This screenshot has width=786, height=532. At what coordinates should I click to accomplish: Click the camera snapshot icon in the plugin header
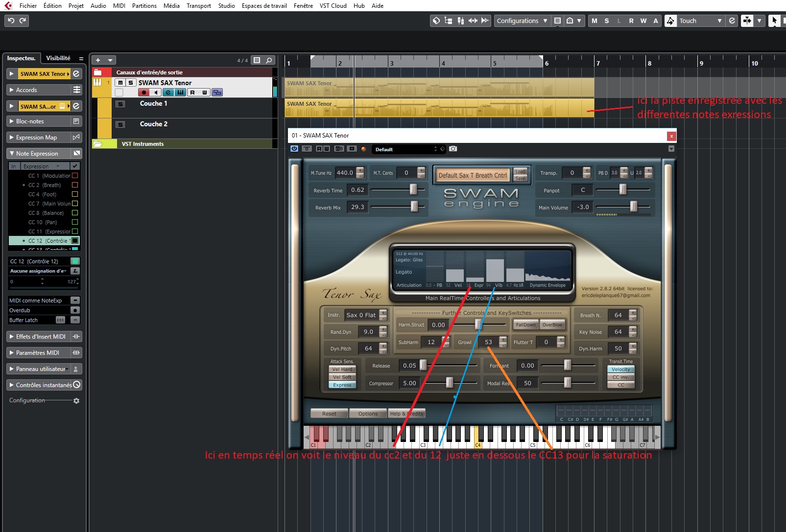point(453,149)
